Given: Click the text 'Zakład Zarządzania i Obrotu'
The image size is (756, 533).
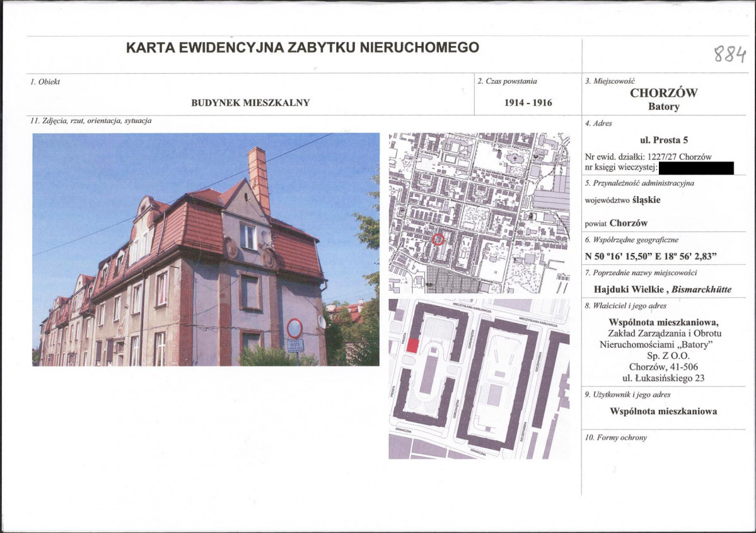Looking at the screenshot, I should click(x=665, y=333).
